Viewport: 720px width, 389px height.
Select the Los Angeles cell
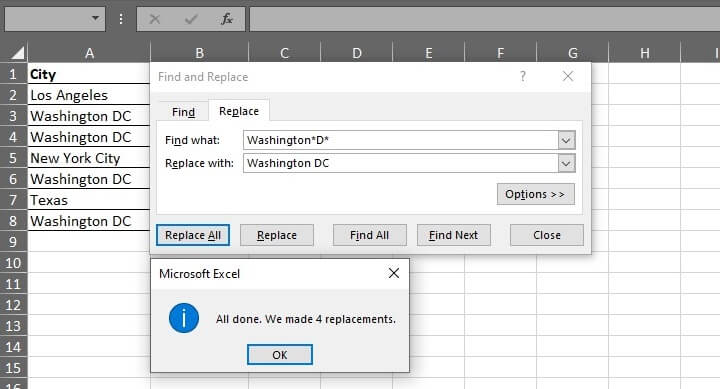coord(89,95)
